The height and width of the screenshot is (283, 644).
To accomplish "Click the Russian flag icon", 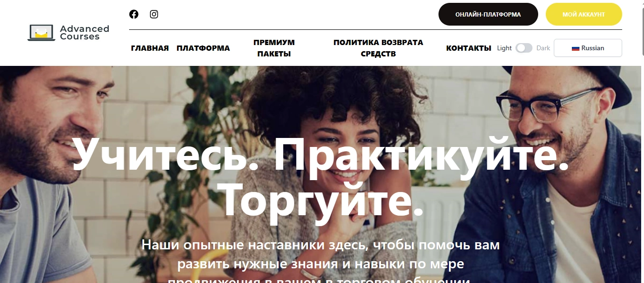I will click(x=576, y=48).
